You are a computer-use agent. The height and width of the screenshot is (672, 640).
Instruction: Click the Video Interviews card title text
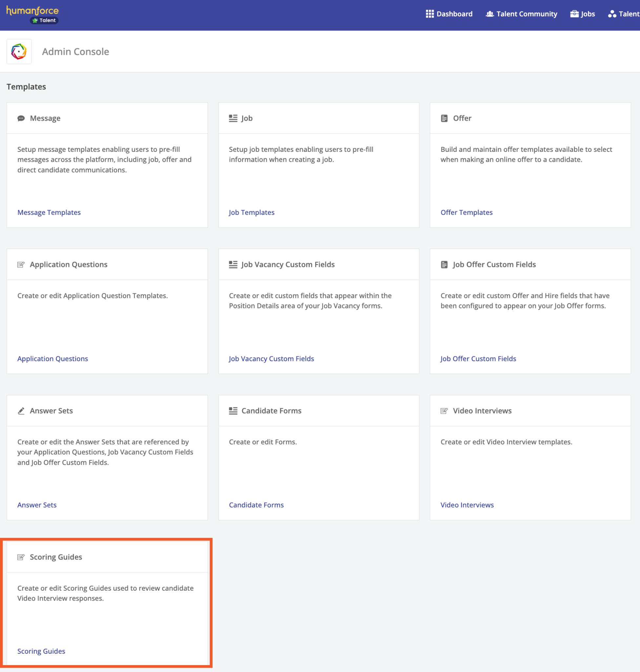click(483, 411)
